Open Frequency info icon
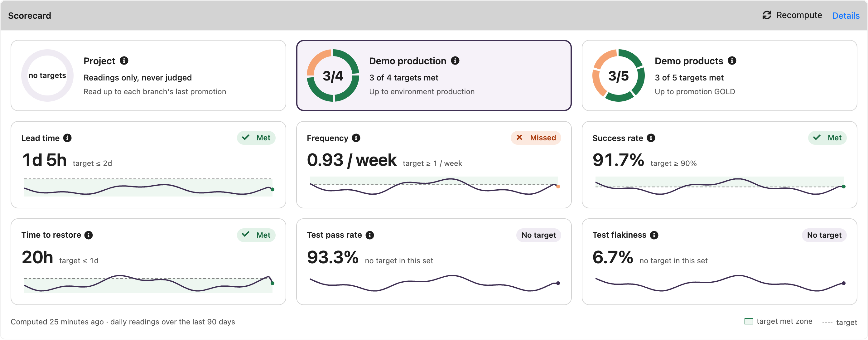The width and height of the screenshot is (868, 340). [x=356, y=138]
